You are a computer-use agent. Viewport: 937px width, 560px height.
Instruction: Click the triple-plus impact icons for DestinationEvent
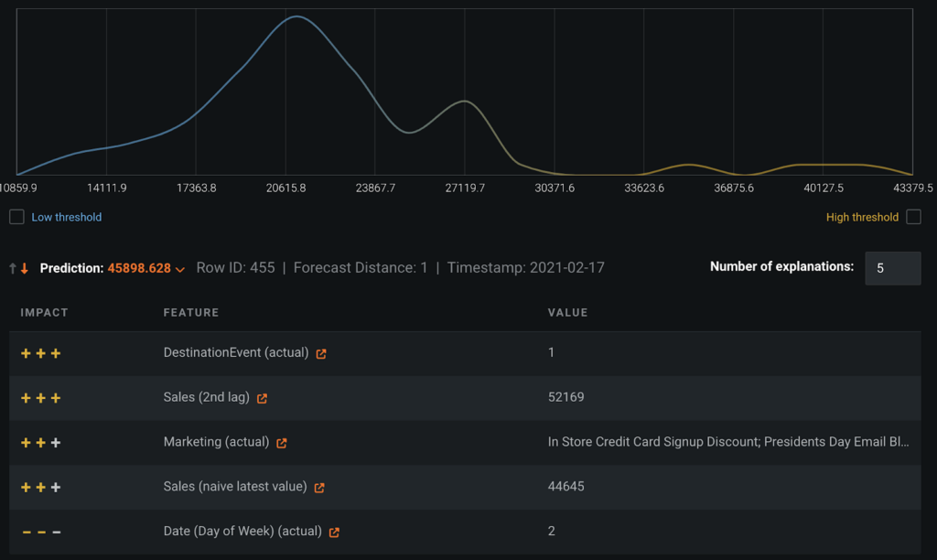pos(40,352)
